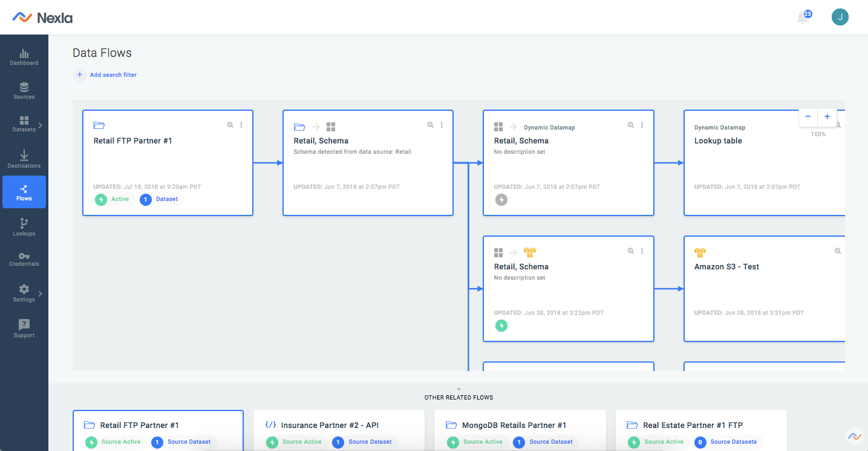
Task: Open the Destinations panel from the sidebar
Action: click(x=24, y=157)
